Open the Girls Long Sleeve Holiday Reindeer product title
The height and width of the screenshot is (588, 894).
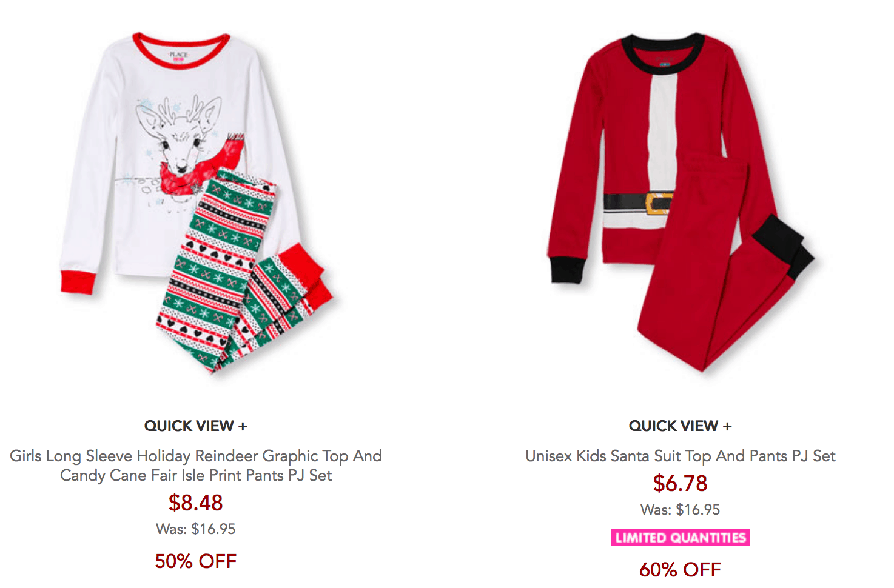tap(195, 466)
